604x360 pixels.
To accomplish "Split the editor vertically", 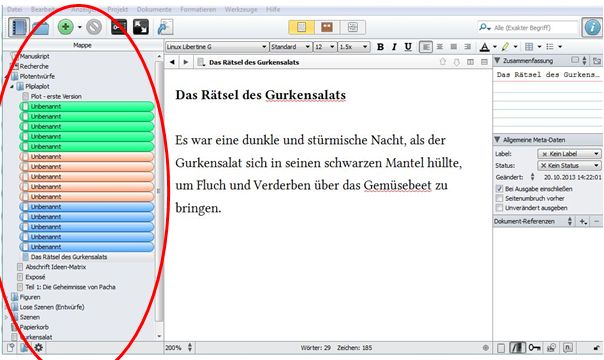I will click(470, 62).
